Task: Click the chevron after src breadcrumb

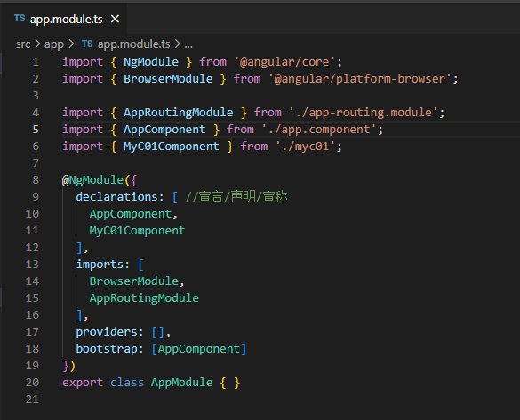Action: (37, 44)
